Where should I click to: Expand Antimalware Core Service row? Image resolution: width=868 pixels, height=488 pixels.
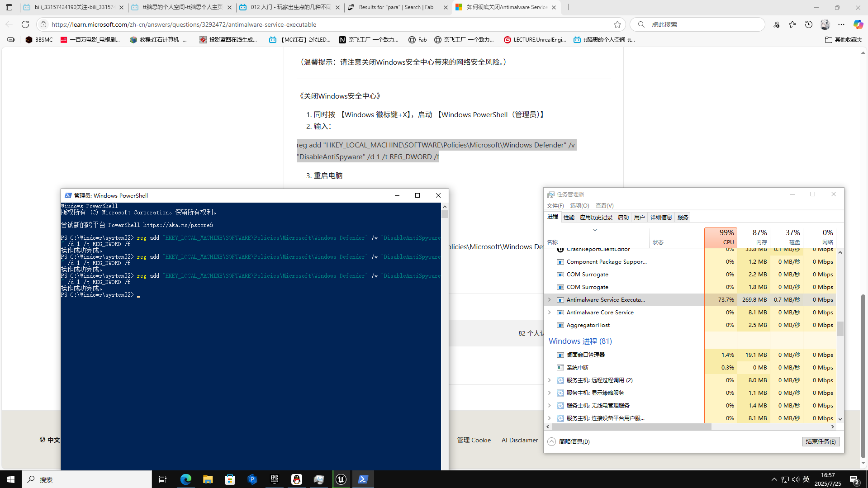click(550, 313)
